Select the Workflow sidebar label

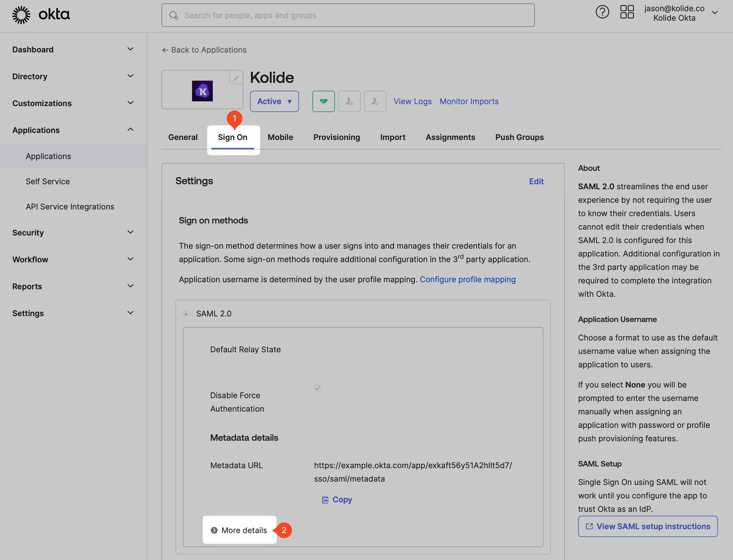click(x=30, y=259)
